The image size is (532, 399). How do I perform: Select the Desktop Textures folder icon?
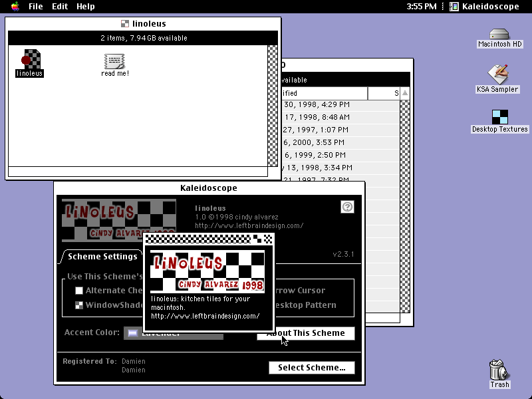500,121
